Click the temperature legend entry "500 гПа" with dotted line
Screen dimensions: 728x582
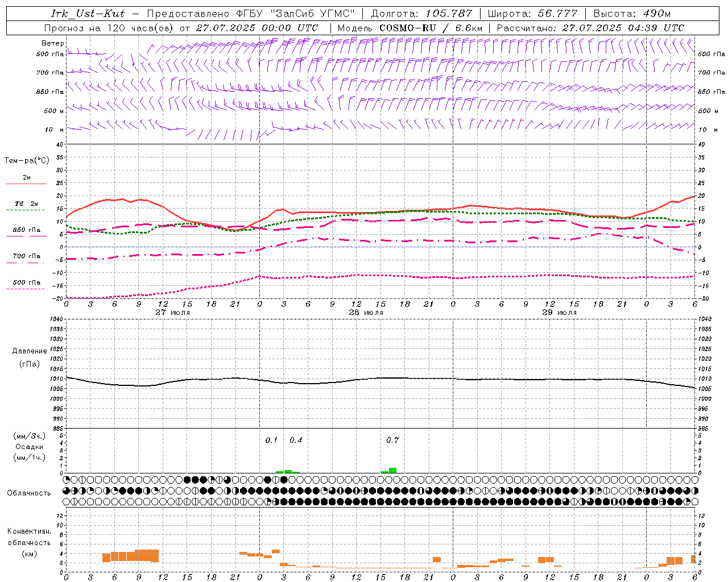coord(27,282)
